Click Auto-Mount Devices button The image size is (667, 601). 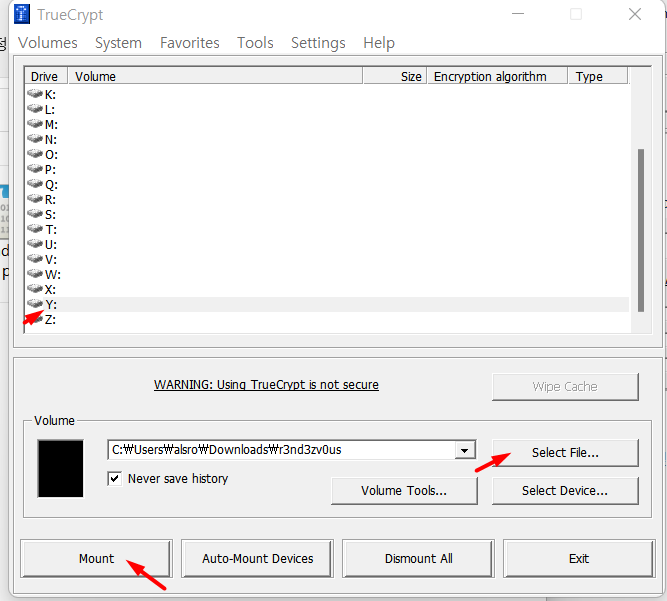pyautogui.click(x=257, y=558)
